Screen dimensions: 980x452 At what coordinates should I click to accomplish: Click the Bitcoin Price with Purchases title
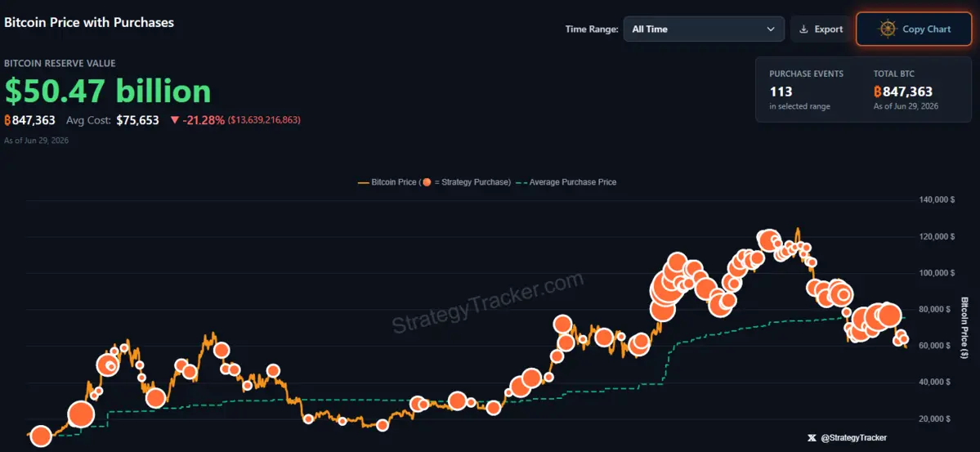89,22
